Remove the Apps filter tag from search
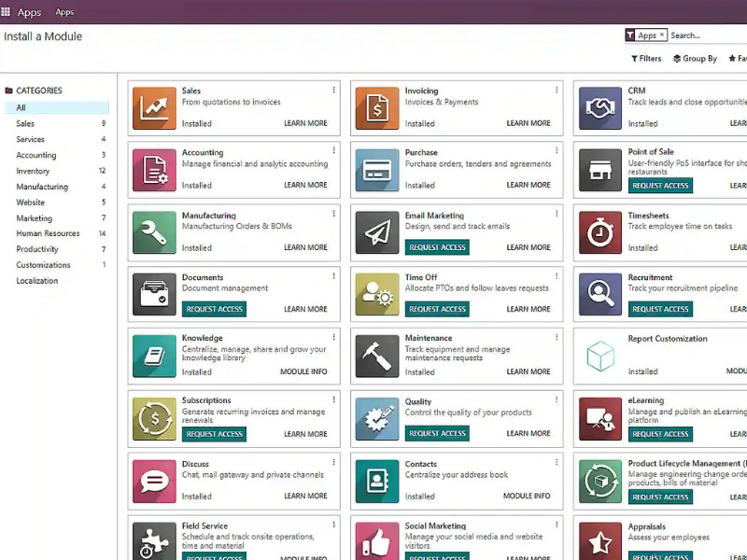747x560 pixels. coord(662,35)
